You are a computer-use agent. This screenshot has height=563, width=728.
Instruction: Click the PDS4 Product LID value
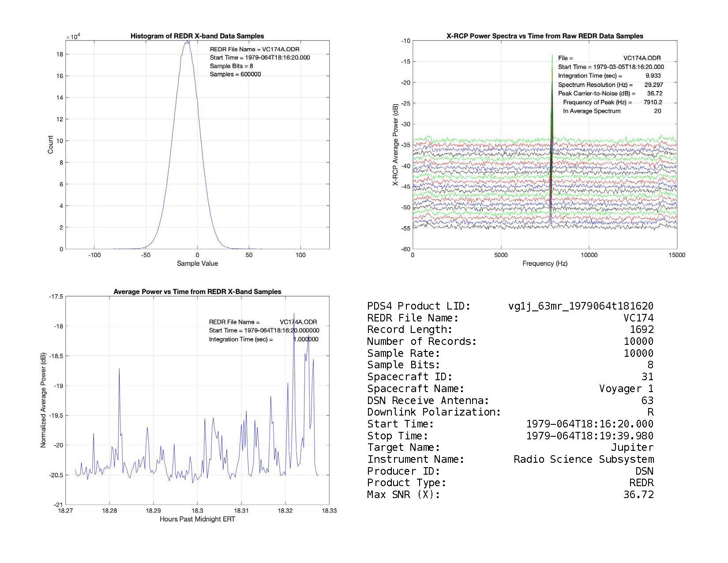pos(581,306)
